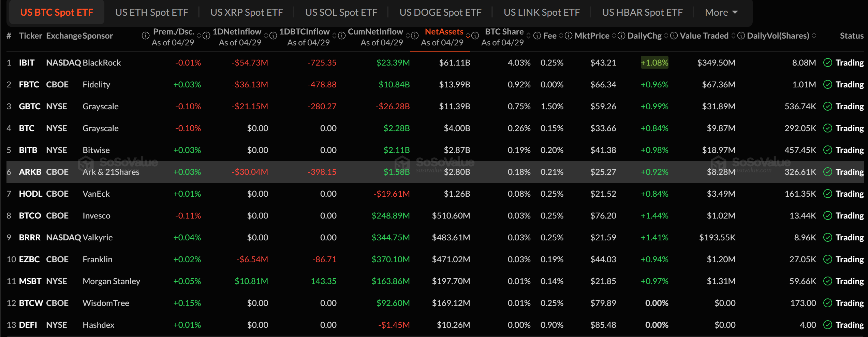
Task: Click info icon next to Value Traded
Action: click(674, 36)
